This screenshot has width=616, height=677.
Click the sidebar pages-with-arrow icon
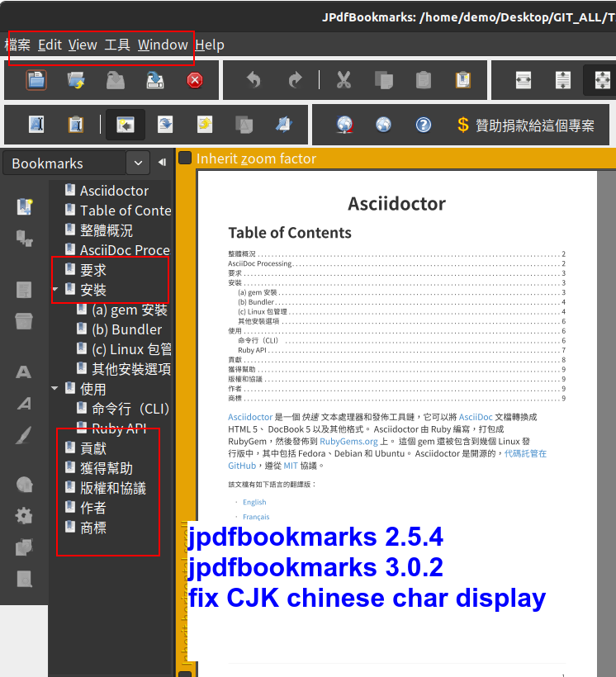(x=24, y=547)
